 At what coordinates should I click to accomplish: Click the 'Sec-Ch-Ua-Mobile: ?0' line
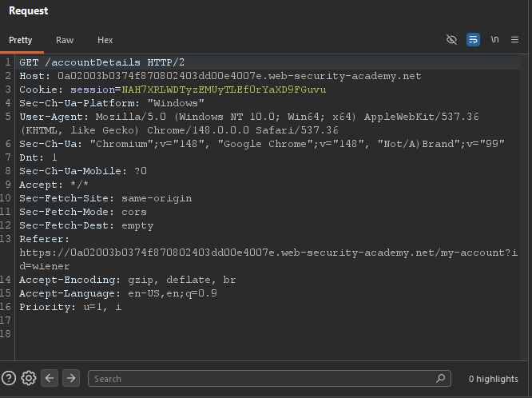pos(83,171)
